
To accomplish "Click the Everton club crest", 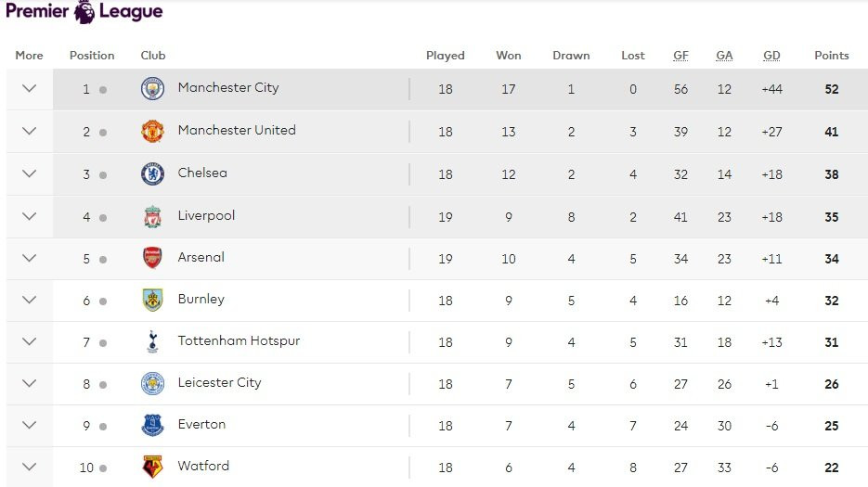I will coord(152,426).
